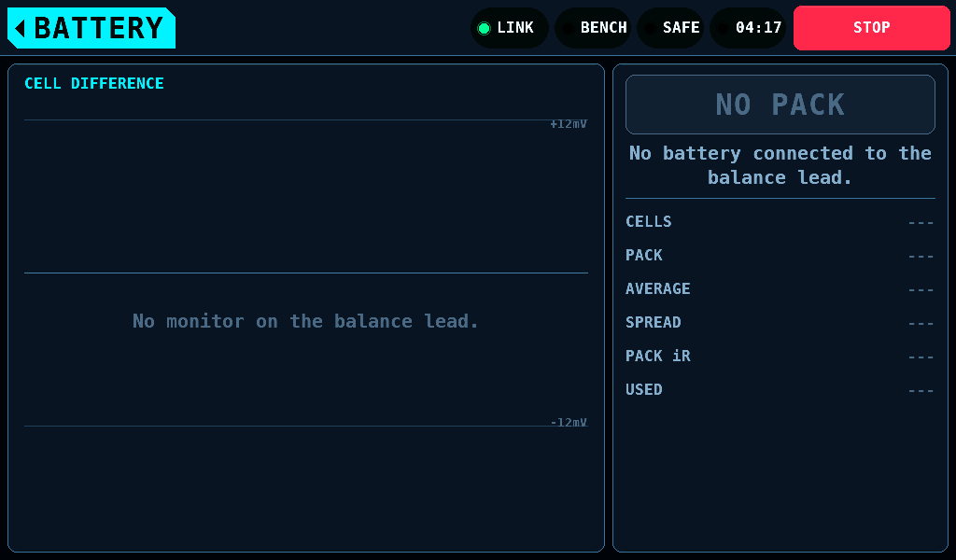Click the -12mV chart axis label
The image size is (956, 560).
pos(569,422)
